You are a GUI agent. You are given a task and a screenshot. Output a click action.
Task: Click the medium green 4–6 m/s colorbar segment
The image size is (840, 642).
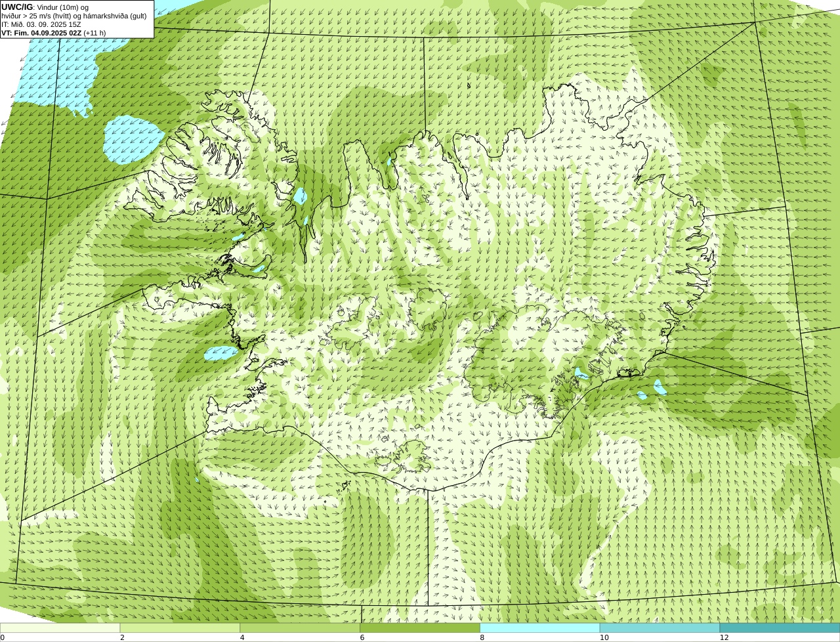(x=300, y=628)
